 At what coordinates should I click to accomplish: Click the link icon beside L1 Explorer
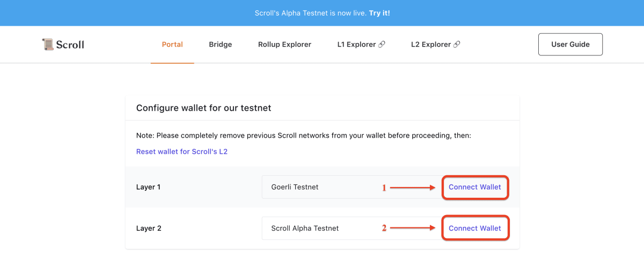pyautogui.click(x=382, y=45)
